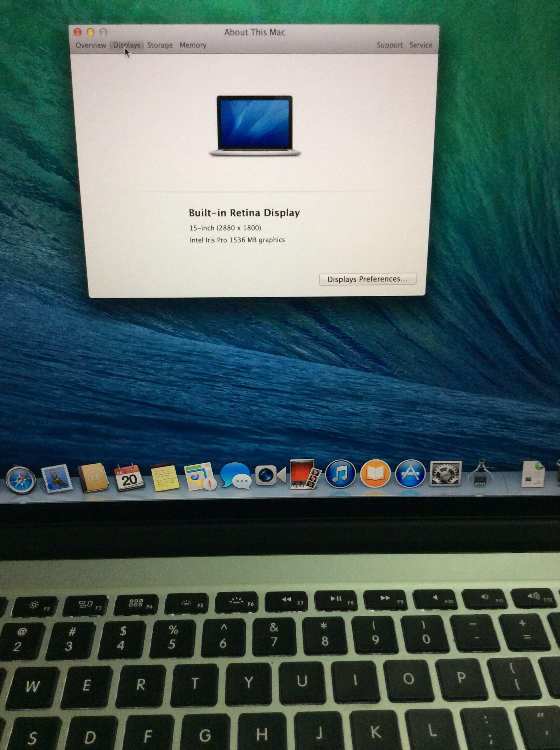Image resolution: width=560 pixels, height=750 pixels.
Task: Select the Displays tab
Action: point(127,45)
